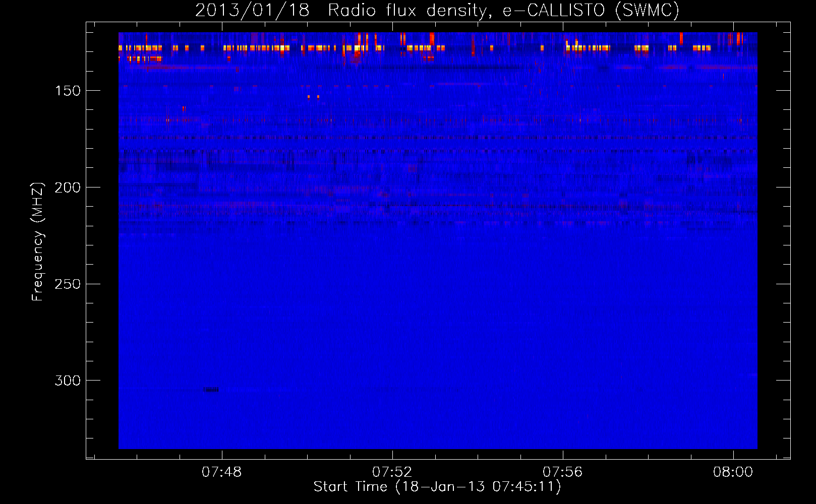Click the "Start Time (18-Jan-13 07:45:11)" label

pos(437,487)
